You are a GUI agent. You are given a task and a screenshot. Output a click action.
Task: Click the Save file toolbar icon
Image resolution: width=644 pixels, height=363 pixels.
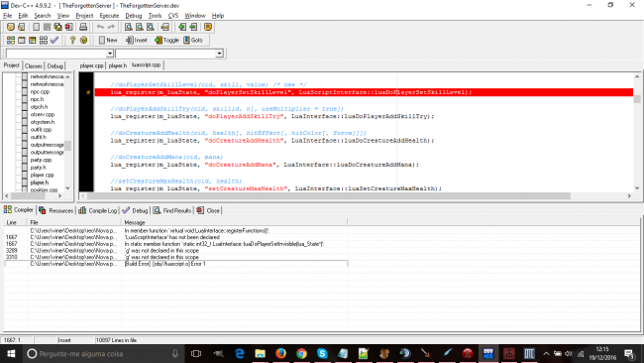[48, 27]
